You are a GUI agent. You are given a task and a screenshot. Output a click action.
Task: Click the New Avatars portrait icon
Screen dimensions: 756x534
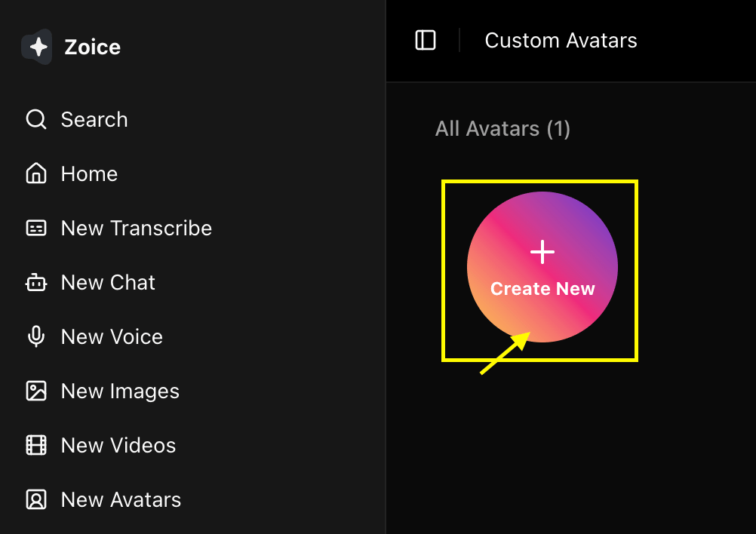pyautogui.click(x=36, y=500)
